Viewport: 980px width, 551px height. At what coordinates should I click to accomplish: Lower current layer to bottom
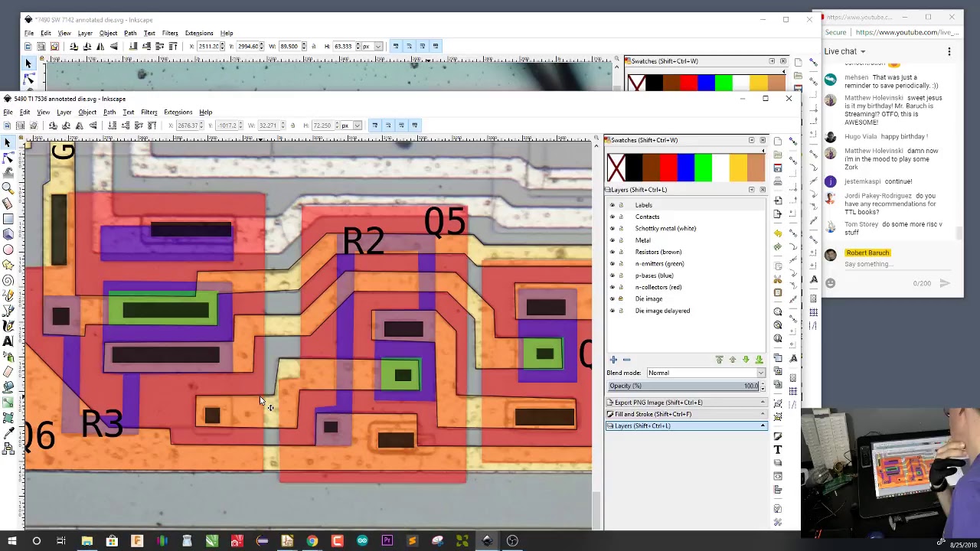(x=759, y=360)
